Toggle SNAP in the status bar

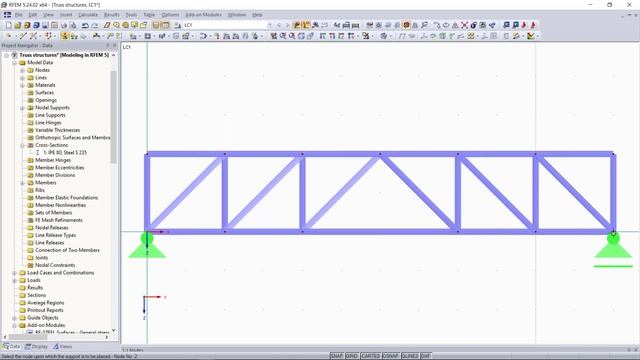(337, 356)
